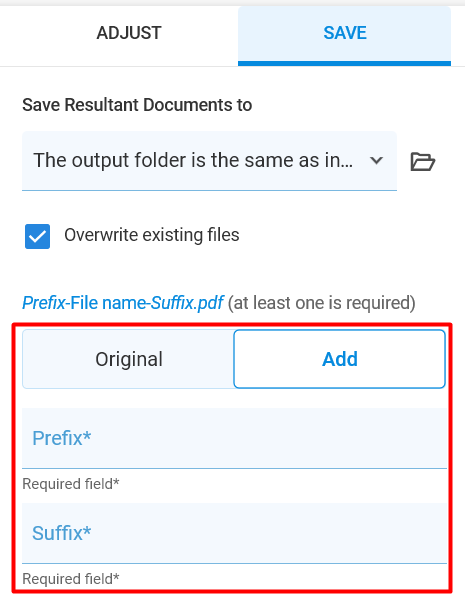Click '(at least one is required)' note

pos(322,303)
